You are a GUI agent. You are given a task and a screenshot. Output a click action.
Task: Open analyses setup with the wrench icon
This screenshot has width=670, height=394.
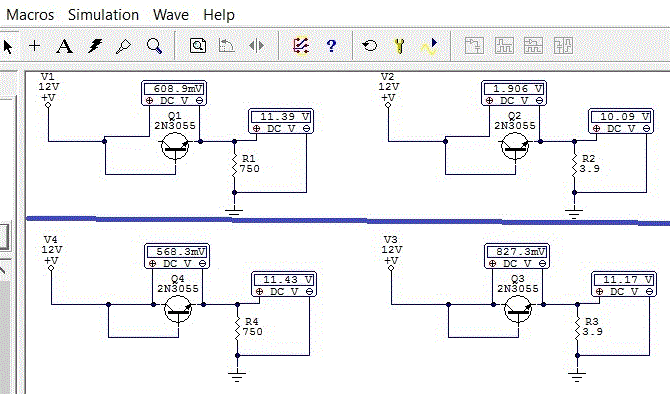(400, 46)
